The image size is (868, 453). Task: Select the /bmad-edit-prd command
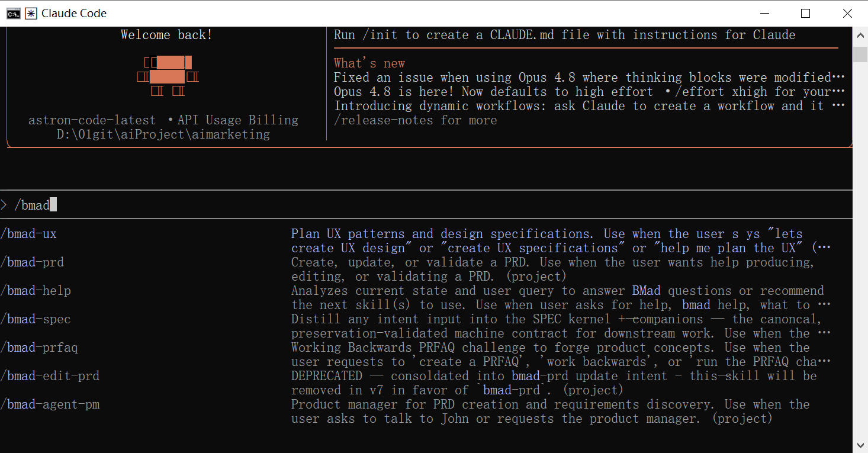(50, 376)
